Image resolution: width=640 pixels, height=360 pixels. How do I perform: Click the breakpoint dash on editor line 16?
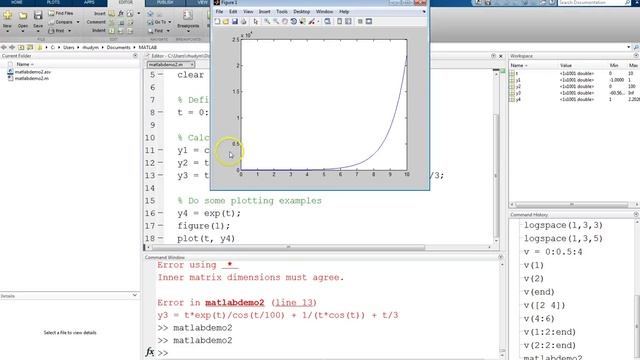(x=160, y=213)
